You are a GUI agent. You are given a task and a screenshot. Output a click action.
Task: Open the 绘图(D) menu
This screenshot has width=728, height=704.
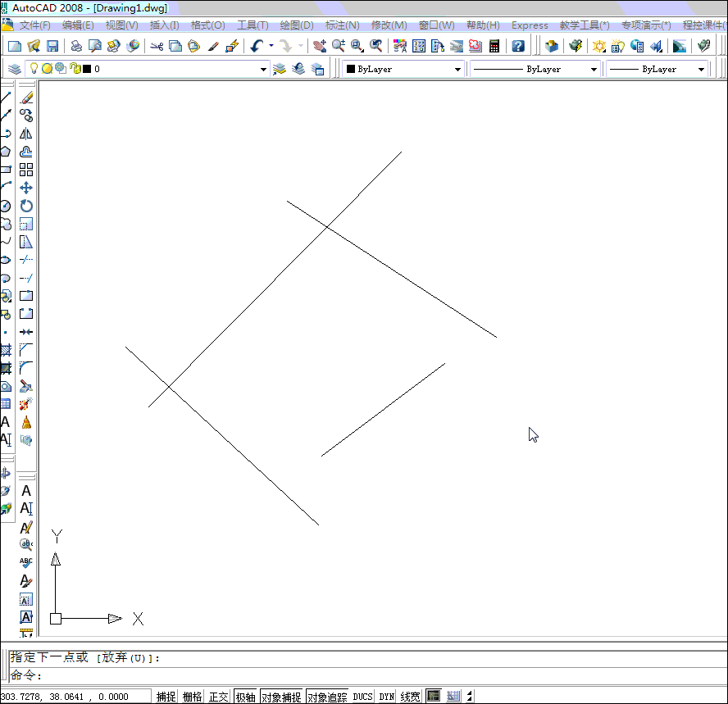tap(297, 25)
